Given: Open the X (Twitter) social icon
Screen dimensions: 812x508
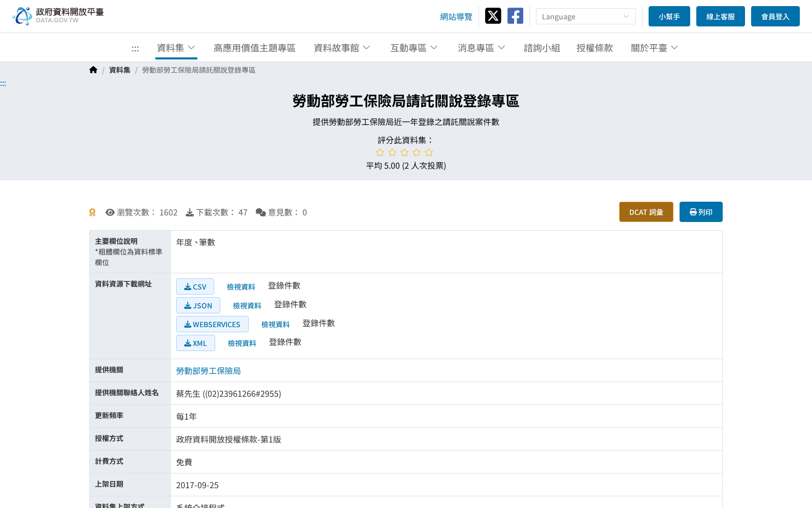Looking at the screenshot, I should tap(493, 16).
